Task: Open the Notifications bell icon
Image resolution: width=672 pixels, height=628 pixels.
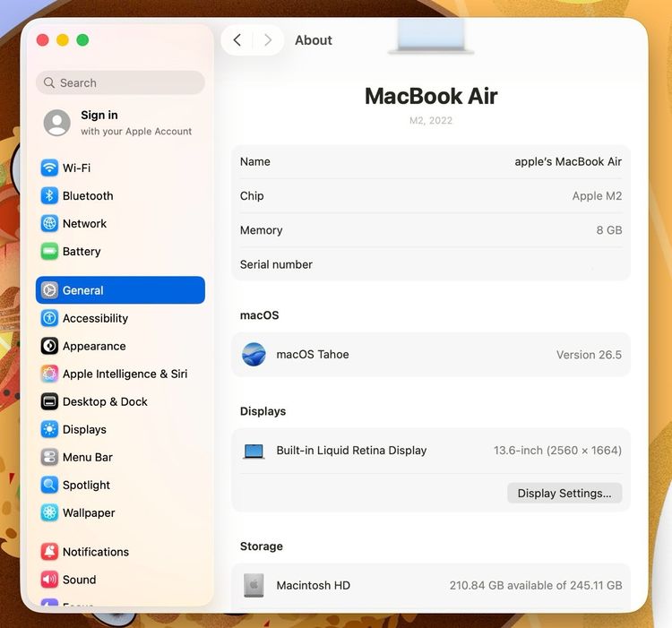Action: (49, 552)
